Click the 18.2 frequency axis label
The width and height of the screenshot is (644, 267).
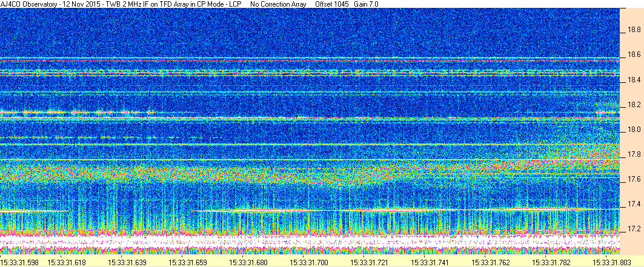pos(634,105)
